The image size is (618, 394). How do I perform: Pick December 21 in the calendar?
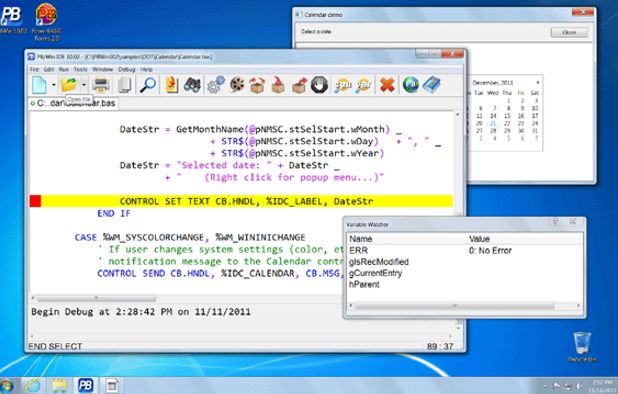click(493, 123)
